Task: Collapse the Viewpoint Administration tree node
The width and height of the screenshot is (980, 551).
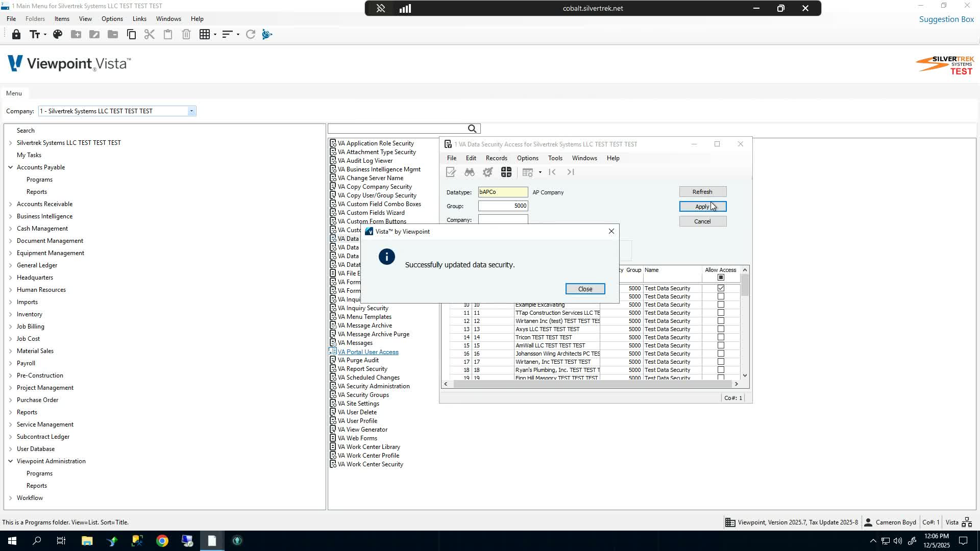Action: (10, 461)
